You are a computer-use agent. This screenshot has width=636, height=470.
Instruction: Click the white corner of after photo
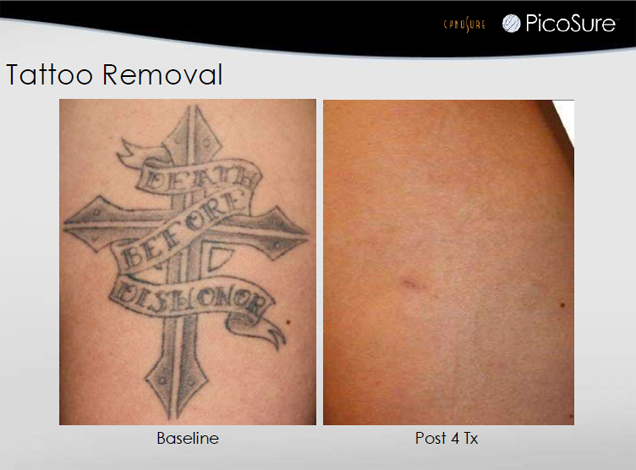(565, 119)
